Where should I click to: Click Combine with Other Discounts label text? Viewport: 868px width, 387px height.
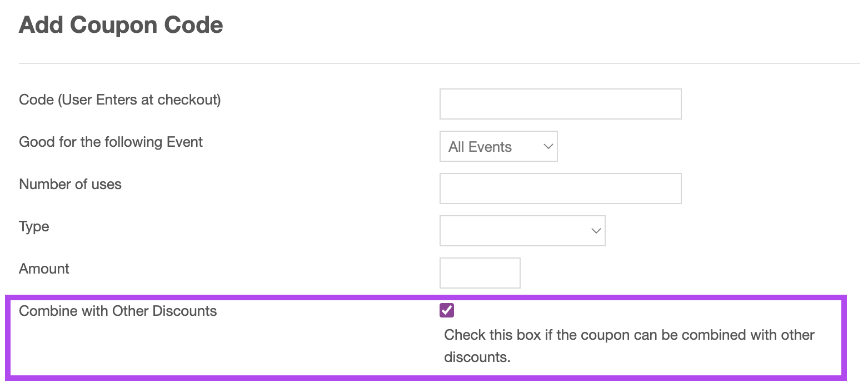(118, 311)
